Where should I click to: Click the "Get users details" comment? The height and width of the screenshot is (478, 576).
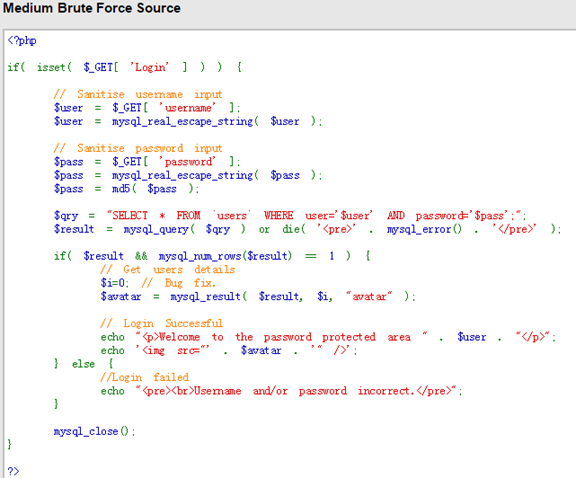(x=168, y=269)
